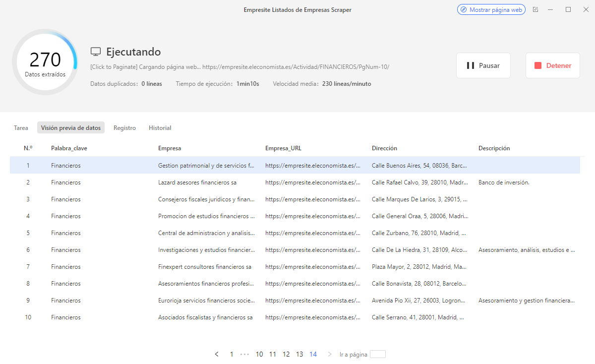Click the Asesoramientos financieros profesi... cell
This screenshot has height=364, width=595.
[x=206, y=284]
